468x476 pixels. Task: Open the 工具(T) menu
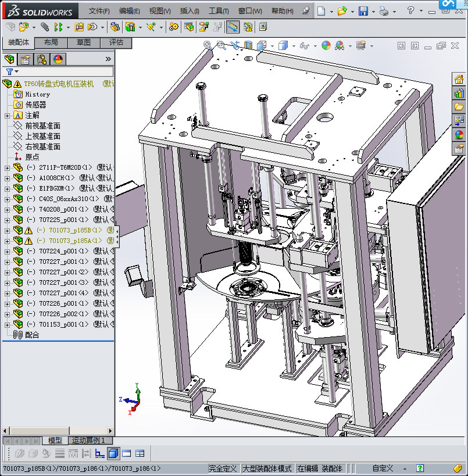tap(219, 11)
